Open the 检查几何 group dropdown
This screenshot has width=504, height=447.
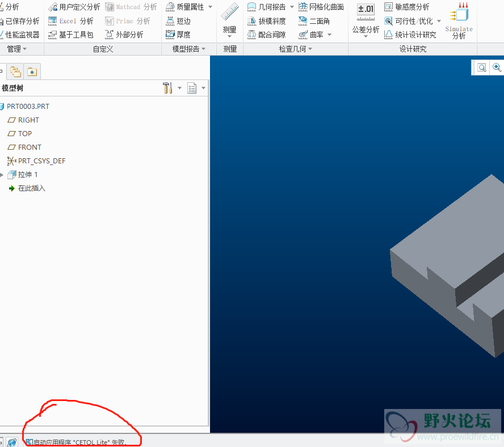(295, 49)
